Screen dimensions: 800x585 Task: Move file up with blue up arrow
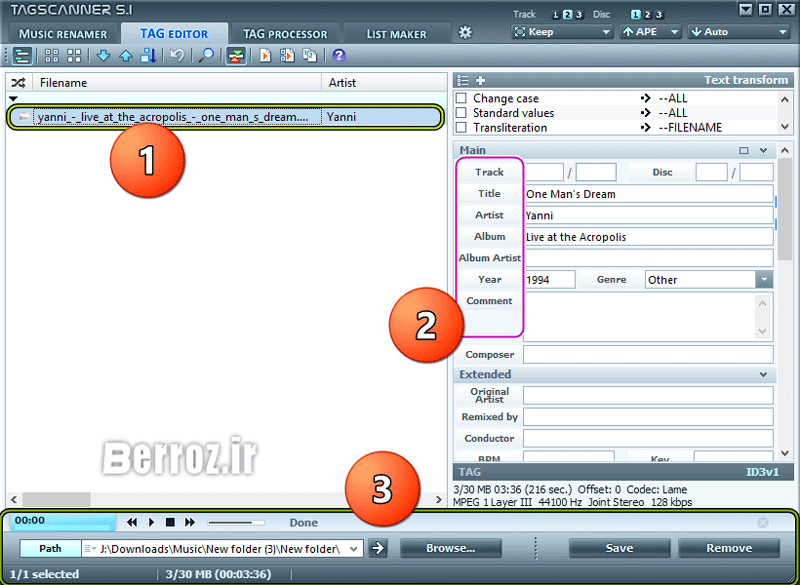(x=126, y=56)
